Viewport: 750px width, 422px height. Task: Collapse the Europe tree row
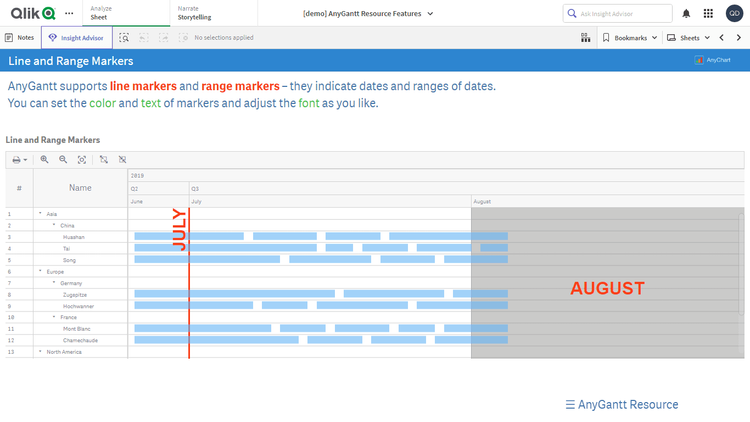point(40,271)
